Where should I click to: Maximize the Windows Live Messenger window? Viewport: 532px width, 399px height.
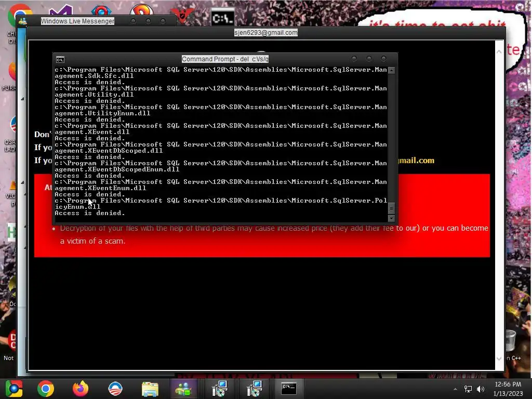pyautogui.click(x=148, y=21)
